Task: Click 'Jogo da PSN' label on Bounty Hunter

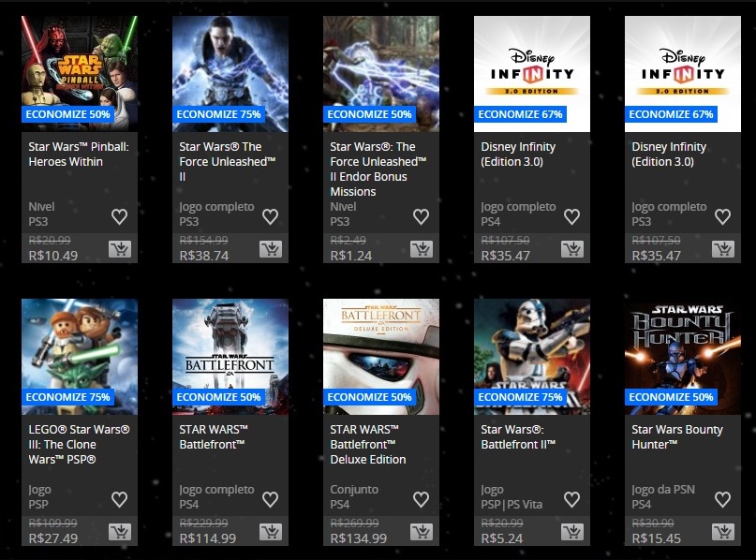Action: (x=663, y=490)
